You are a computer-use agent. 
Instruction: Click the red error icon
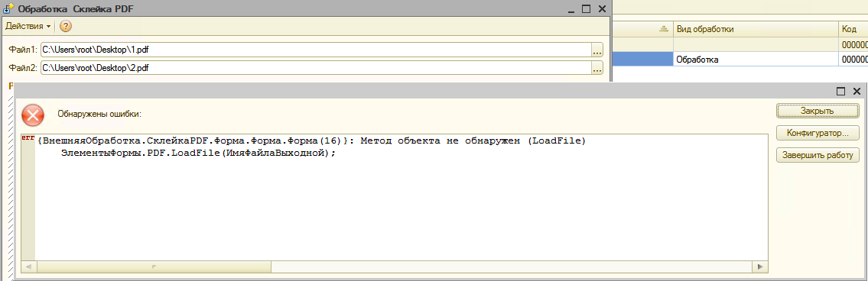pos(33,115)
